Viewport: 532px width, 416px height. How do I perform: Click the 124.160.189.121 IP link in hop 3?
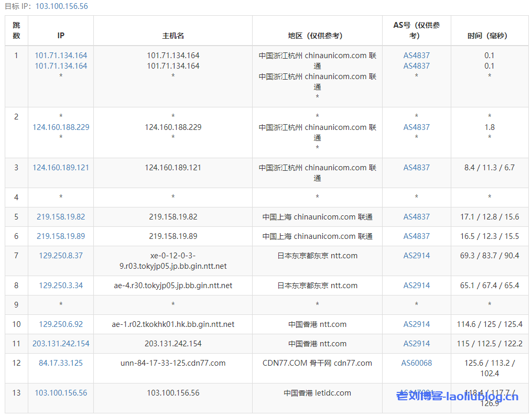click(x=61, y=168)
